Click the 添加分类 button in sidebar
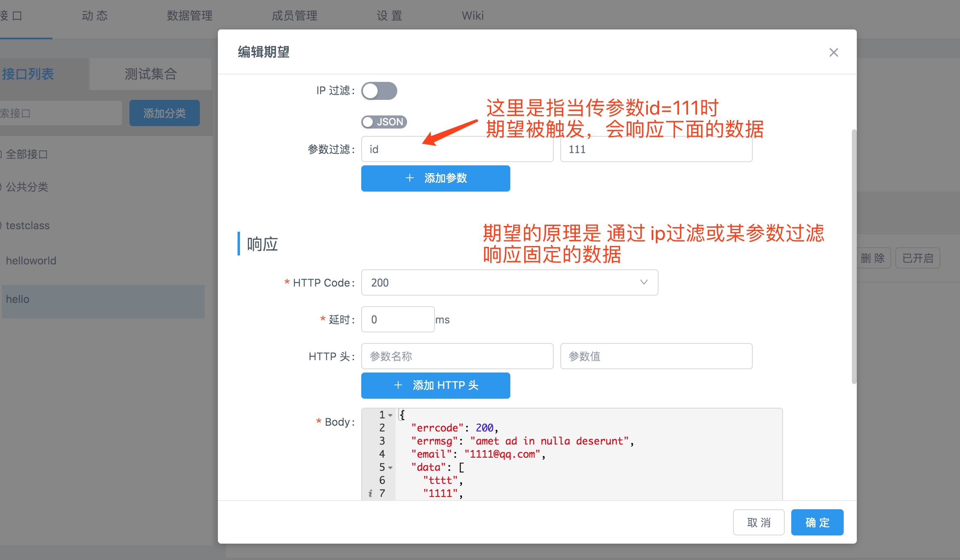 point(165,113)
